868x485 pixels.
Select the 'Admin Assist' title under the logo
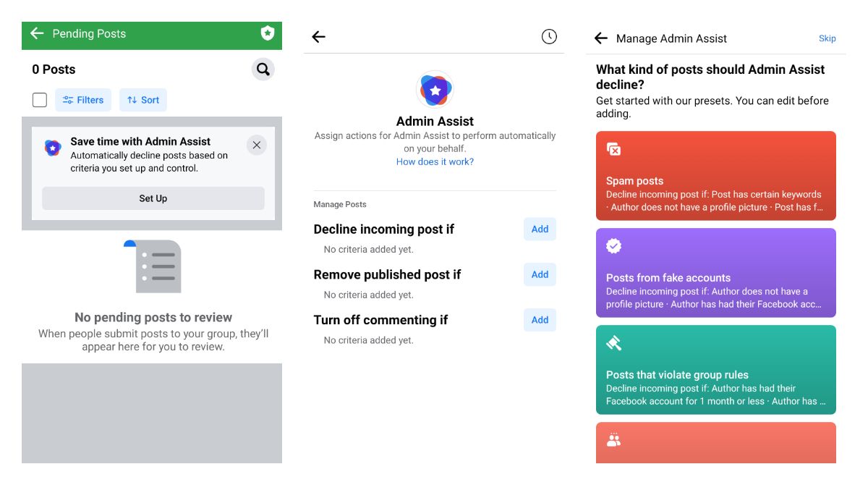(x=435, y=121)
